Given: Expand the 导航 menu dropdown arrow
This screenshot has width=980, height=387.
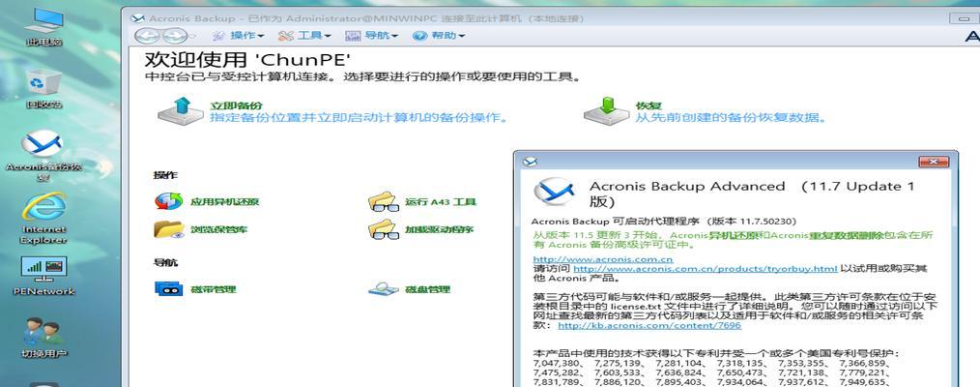Looking at the screenshot, I should [395, 36].
